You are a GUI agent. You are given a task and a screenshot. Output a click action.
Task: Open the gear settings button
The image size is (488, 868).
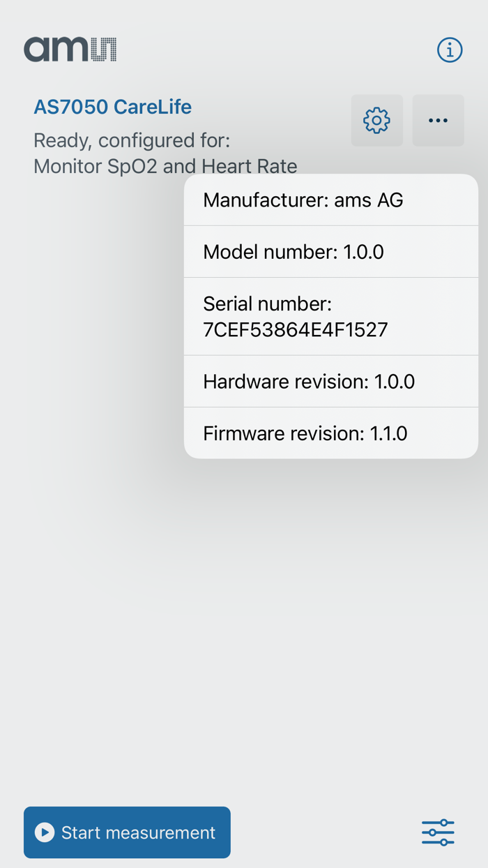click(x=376, y=120)
